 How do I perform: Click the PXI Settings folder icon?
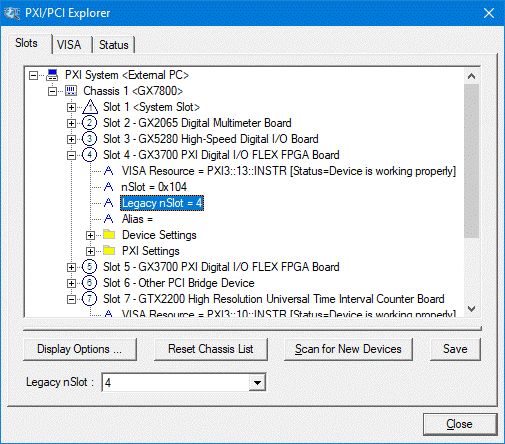[109, 250]
